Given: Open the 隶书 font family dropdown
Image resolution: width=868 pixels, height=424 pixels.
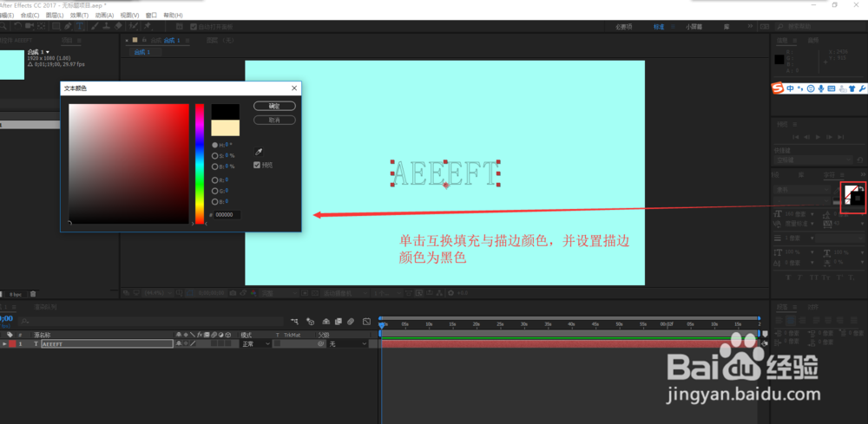Looking at the screenshot, I should (801, 190).
